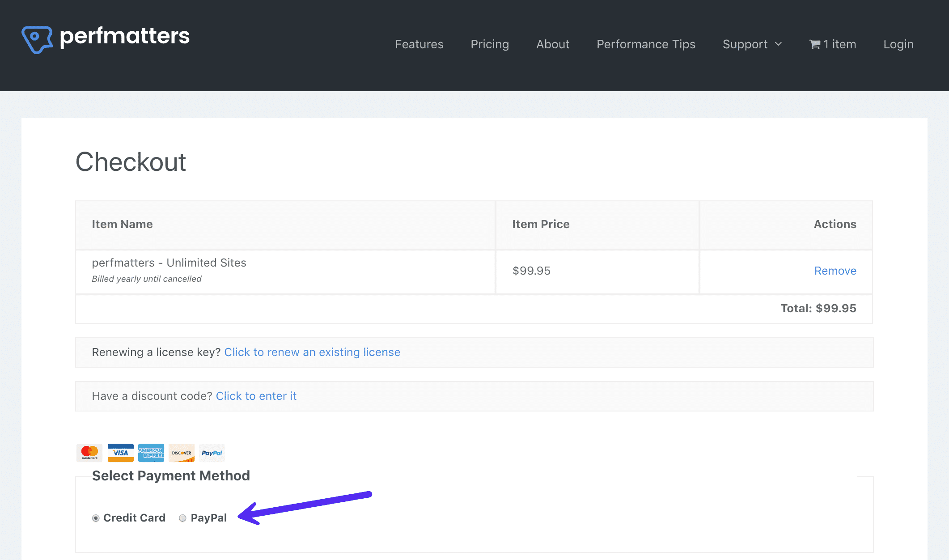Screen dimensions: 949x560
Task: Click the Remove item button
Action: (835, 270)
